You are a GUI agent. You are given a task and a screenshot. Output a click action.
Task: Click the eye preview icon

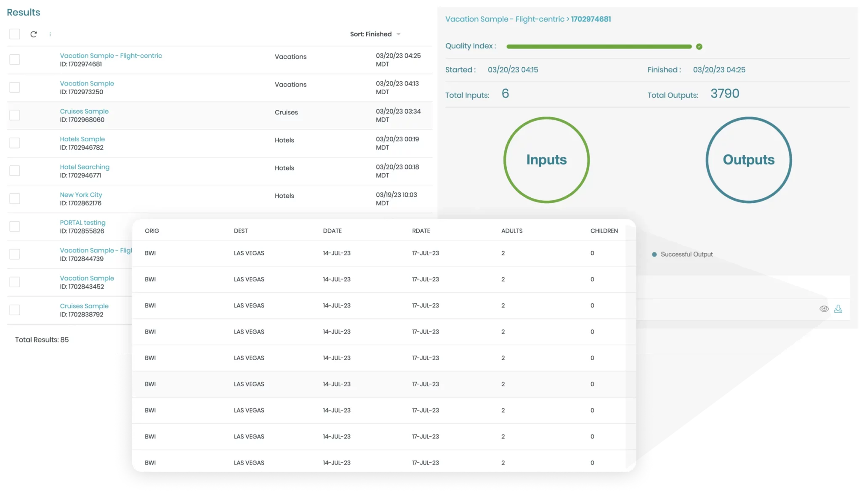824,309
